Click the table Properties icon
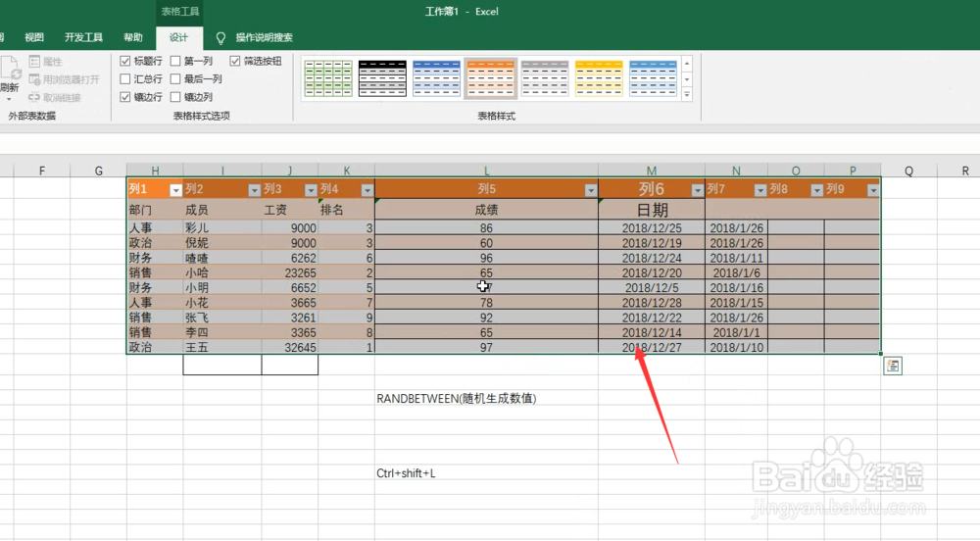Viewport: 980px width, 541px height. point(34,61)
